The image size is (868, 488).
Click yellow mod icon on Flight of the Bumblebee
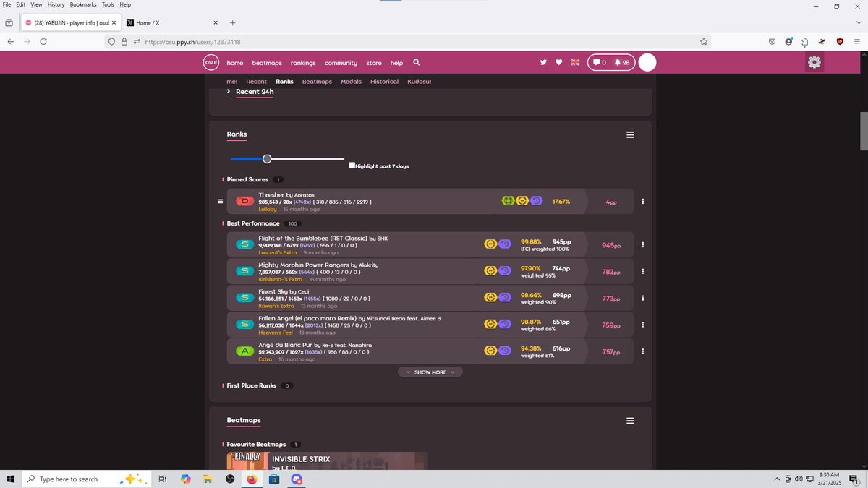490,244
